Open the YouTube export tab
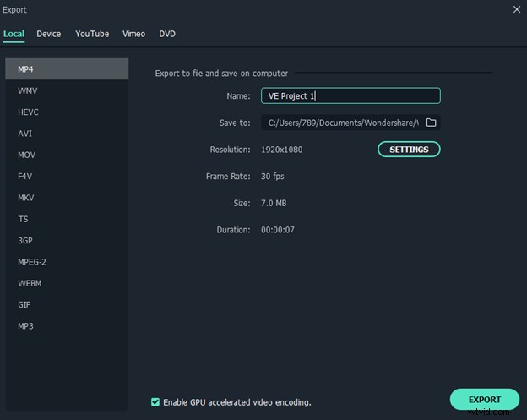Image resolution: width=527 pixels, height=420 pixels. (x=92, y=34)
